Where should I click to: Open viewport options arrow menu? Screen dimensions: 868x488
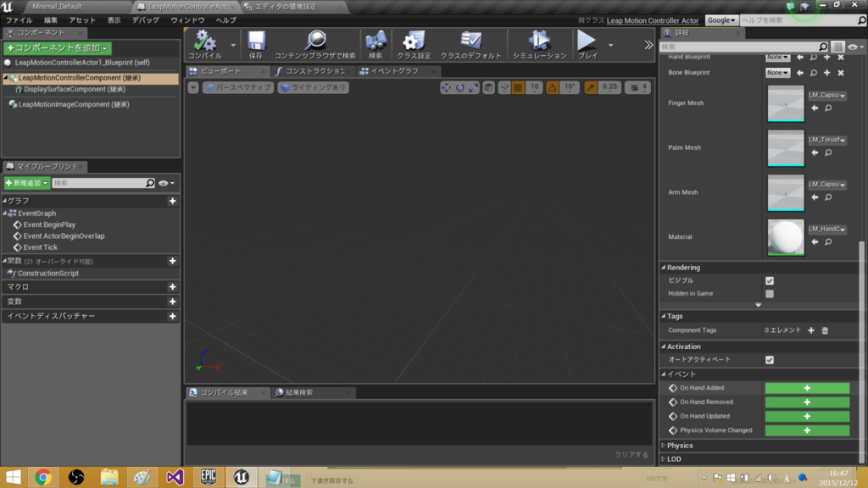click(x=192, y=87)
